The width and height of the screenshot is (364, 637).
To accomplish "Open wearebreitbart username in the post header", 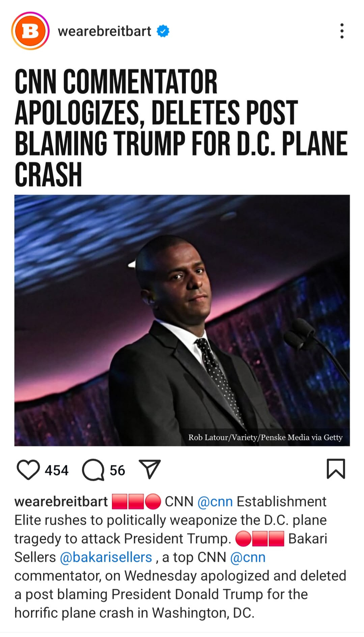I will (105, 31).
